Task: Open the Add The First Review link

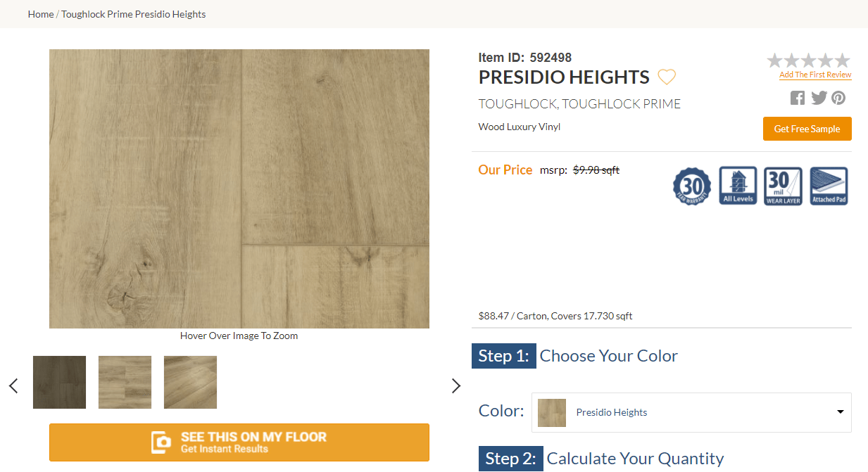Action: click(814, 74)
